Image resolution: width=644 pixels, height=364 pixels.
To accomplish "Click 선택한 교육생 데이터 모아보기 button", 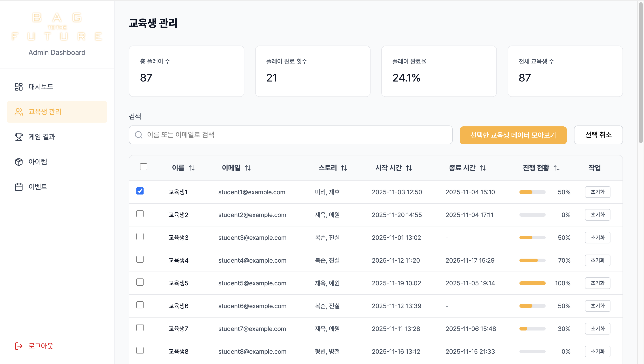I will point(513,135).
